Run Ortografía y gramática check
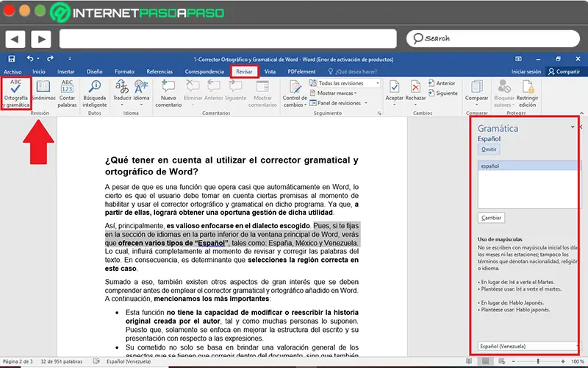 (x=15, y=93)
